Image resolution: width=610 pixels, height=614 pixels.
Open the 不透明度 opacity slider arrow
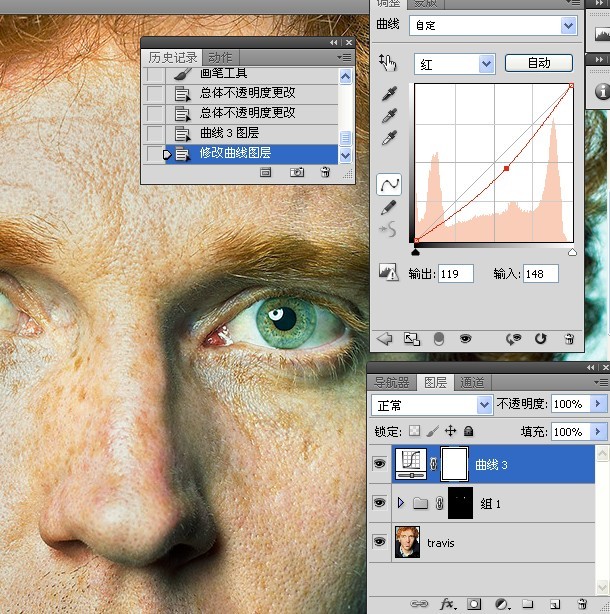(598, 404)
